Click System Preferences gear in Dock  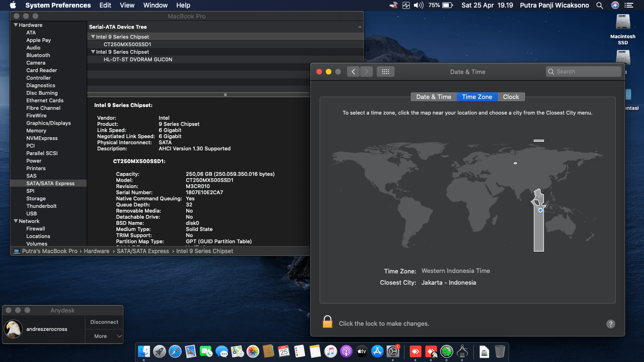coord(393,351)
